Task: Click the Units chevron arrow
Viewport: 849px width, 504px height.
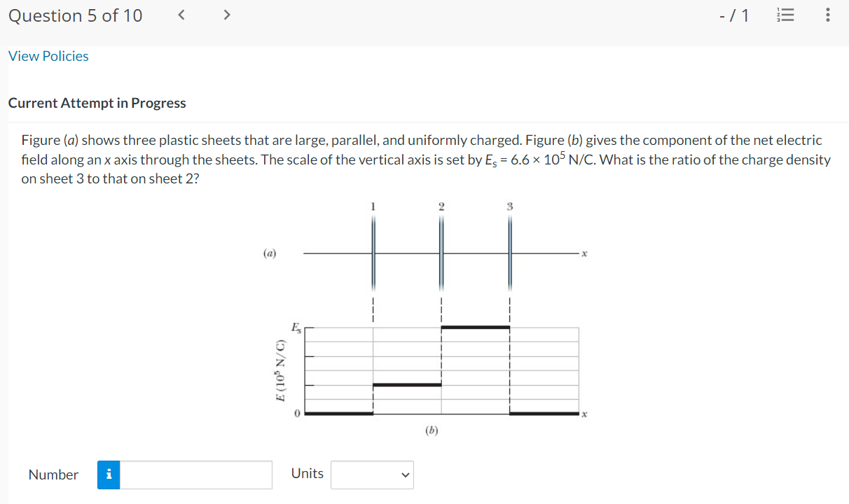Action: click(405, 475)
